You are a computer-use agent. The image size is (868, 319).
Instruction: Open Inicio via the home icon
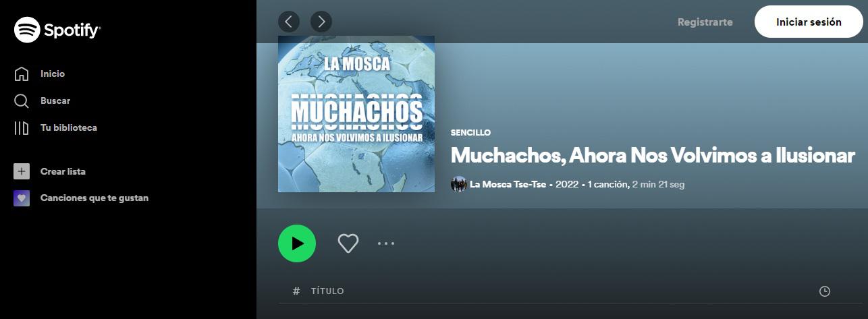pyautogui.click(x=22, y=74)
